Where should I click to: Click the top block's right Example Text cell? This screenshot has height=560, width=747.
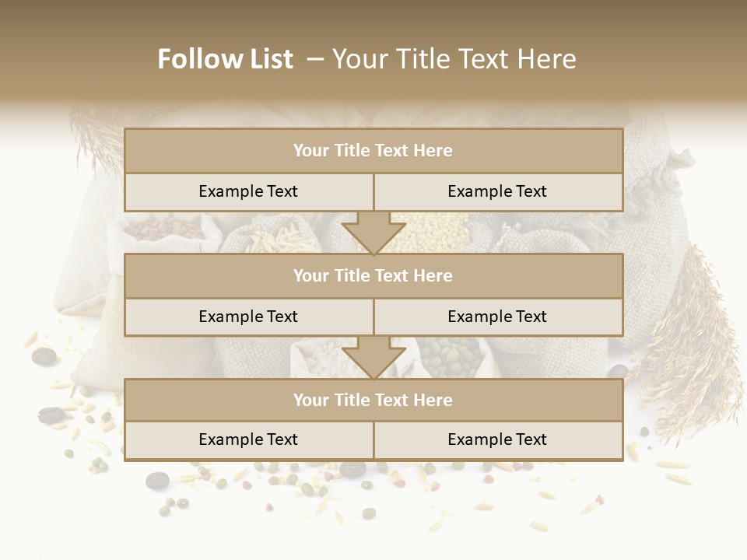[x=497, y=191]
